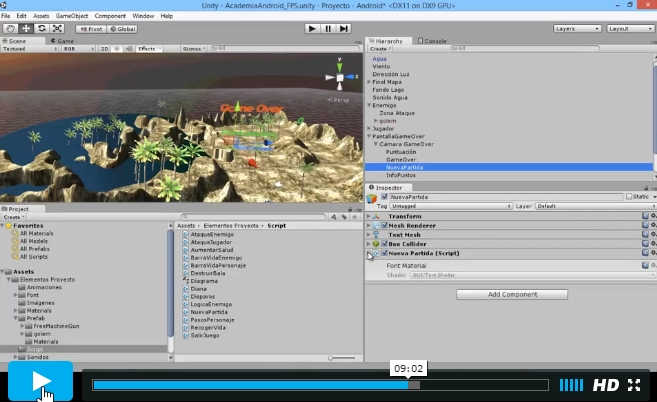Select the Rotate tool

41,29
